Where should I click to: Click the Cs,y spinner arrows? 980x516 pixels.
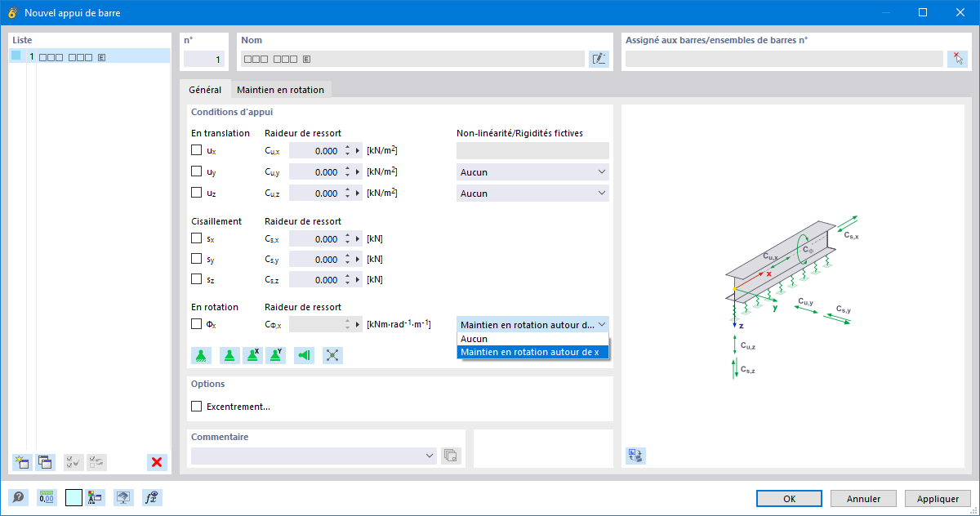click(347, 260)
